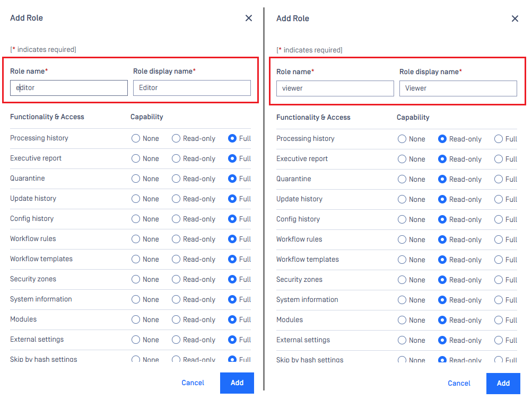Close the viewer Add Role dialog
The height and width of the screenshot is (400, 532).
pos(514,19)
